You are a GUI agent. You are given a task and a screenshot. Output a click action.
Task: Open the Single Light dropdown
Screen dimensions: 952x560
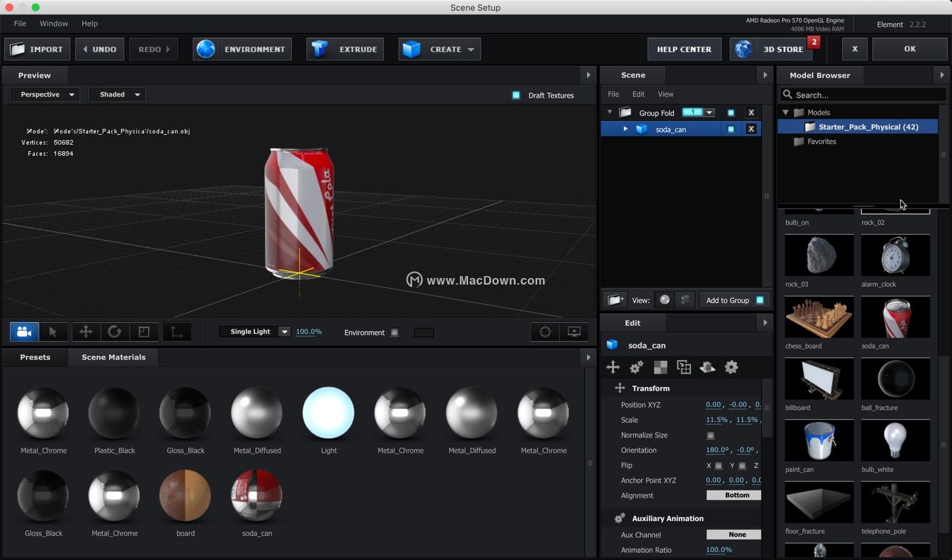pyautogui.click(x=254, y=332)
